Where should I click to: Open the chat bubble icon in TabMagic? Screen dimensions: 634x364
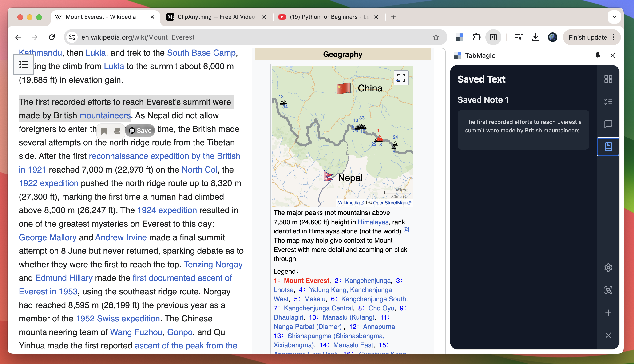pos(608,124)
